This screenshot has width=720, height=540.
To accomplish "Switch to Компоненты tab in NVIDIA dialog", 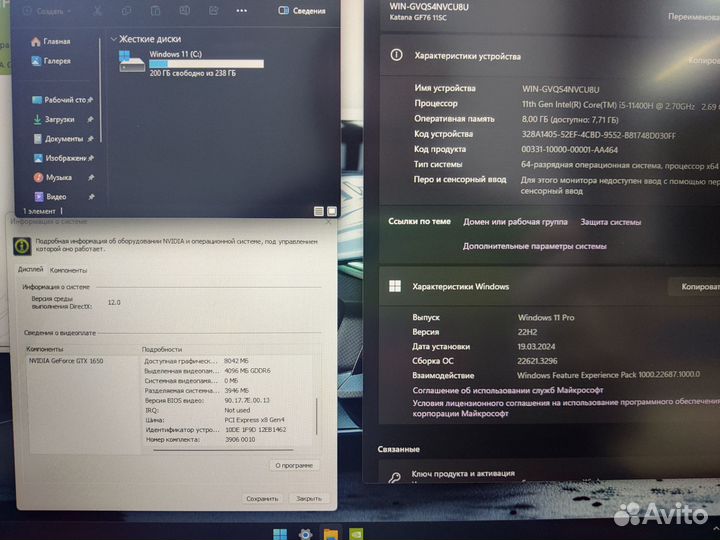I will pos(68,270).
